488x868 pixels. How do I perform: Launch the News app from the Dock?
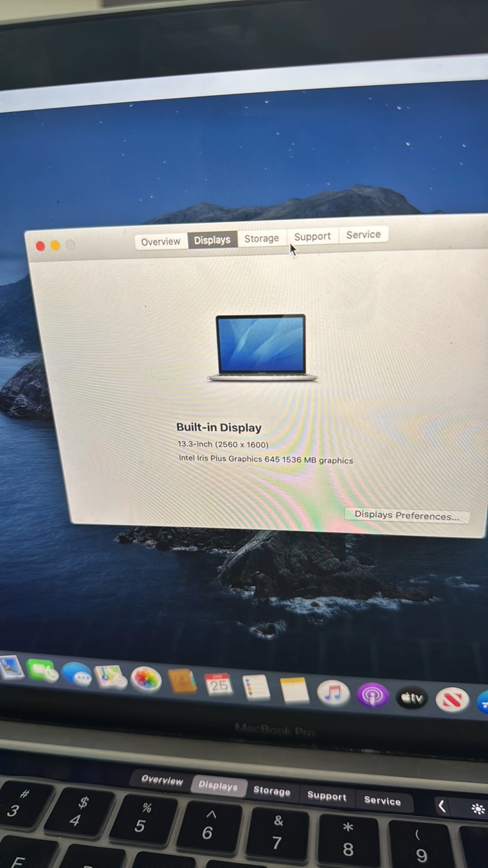452,700
